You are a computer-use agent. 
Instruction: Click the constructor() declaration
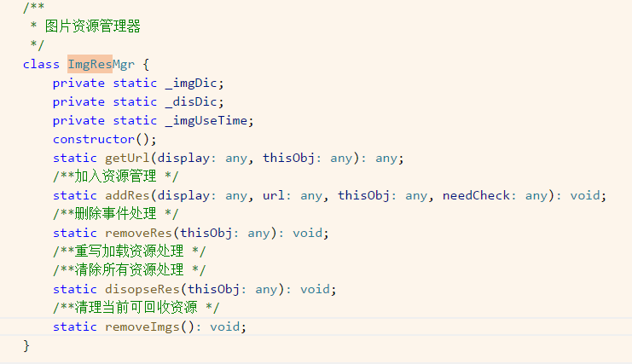(x=104, y=139)
